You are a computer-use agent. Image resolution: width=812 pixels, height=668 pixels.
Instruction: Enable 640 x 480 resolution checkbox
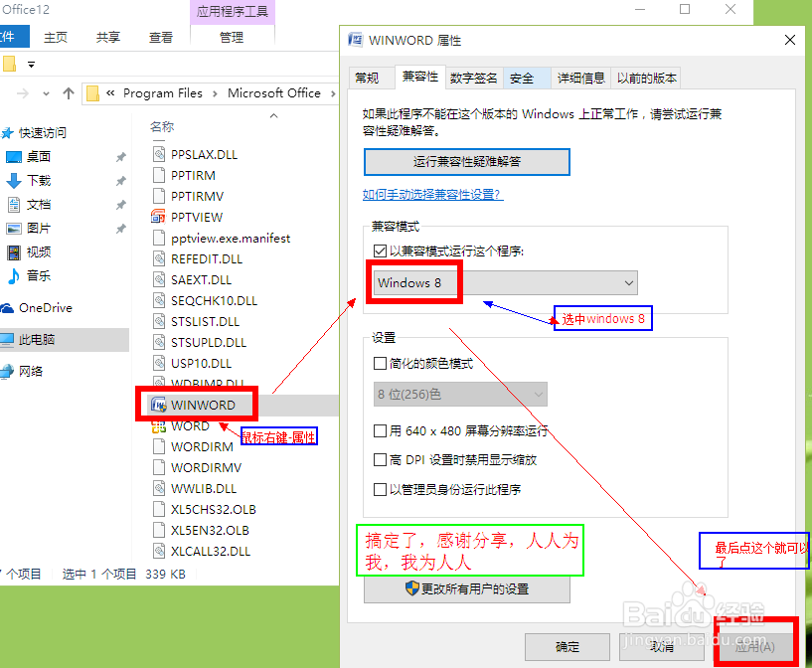(380, 430)
